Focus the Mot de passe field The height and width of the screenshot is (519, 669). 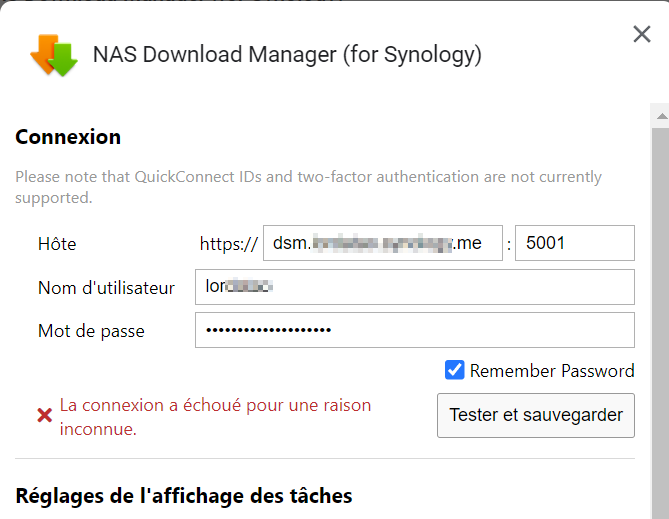[414, 331]
